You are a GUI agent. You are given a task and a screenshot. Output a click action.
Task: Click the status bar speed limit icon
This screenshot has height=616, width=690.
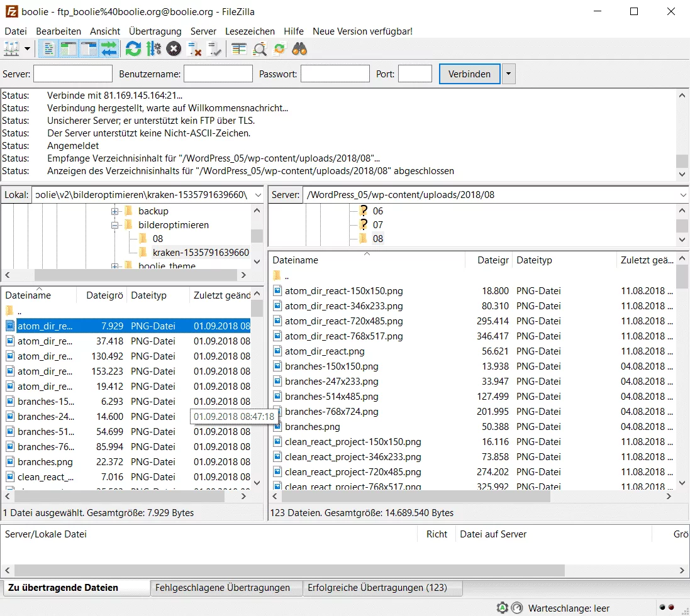click(x=518, y=608)
